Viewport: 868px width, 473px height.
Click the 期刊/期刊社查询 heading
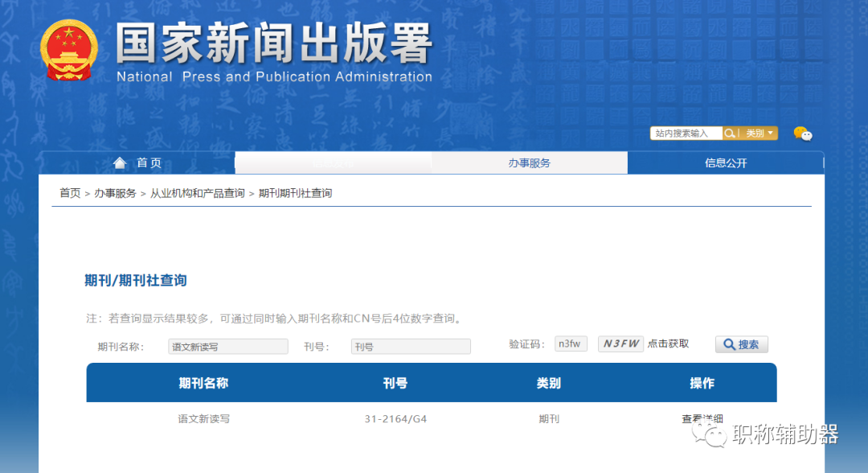tap(136, 281)
